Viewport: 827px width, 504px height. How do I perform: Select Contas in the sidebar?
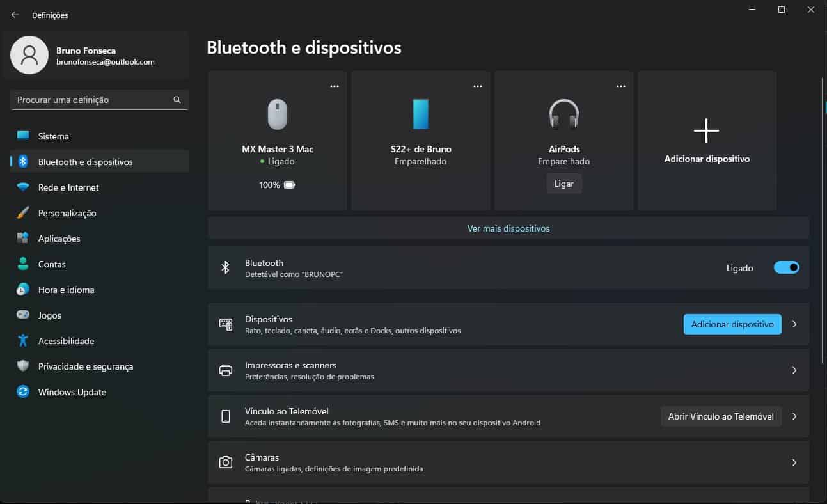pyautogui.click(x=100, y=264)
